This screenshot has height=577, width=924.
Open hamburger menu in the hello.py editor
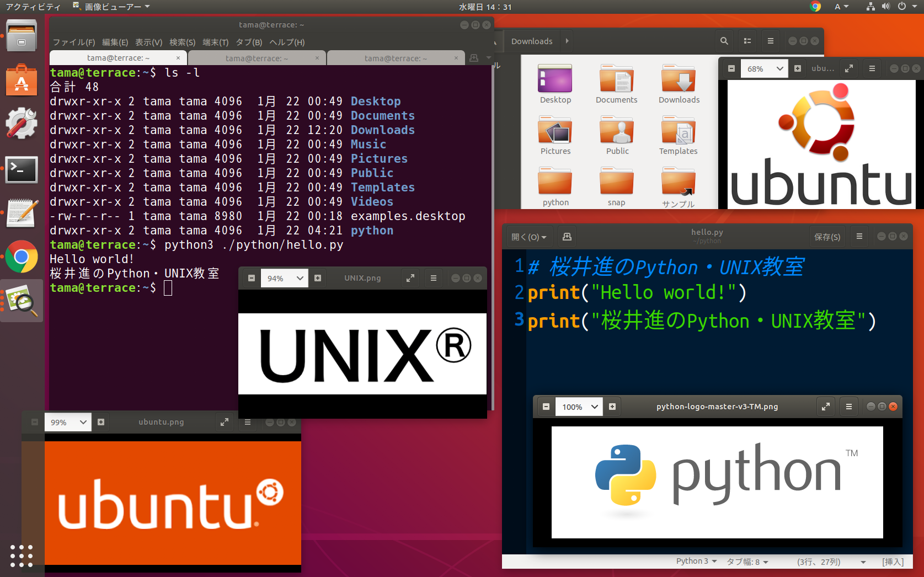[859, 236]
